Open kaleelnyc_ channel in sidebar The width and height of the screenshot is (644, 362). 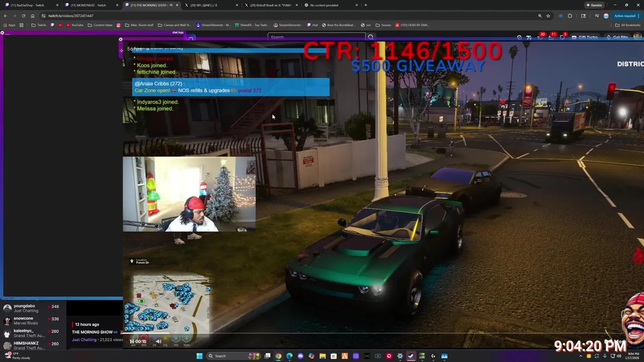click(31, 333)
